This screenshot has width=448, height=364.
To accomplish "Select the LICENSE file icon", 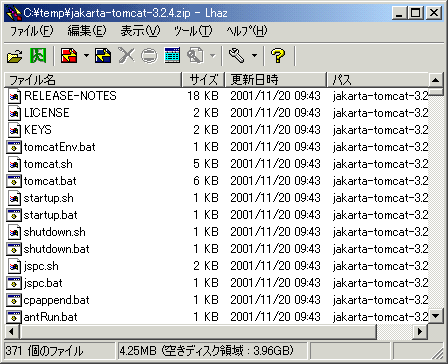I will pos(14,113).
